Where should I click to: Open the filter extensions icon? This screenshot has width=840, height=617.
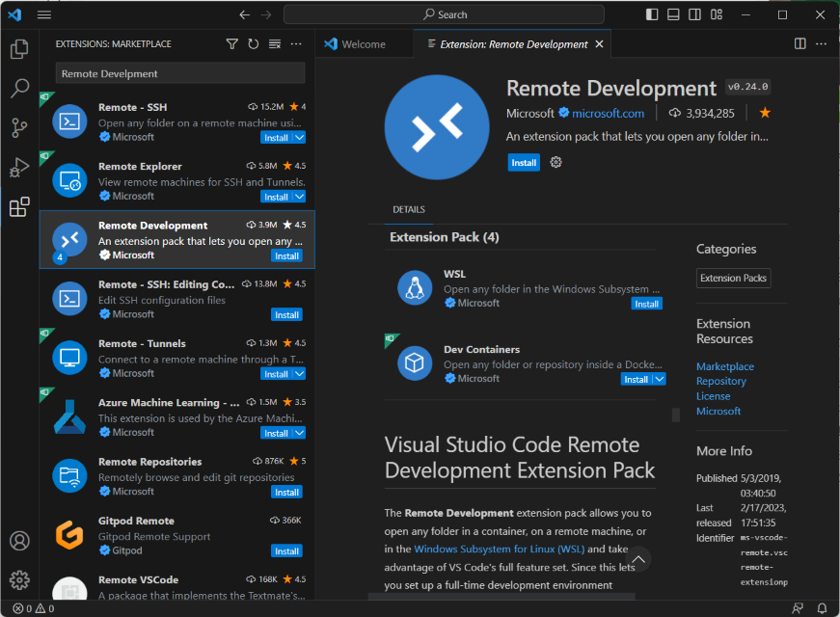(x=231, y=43)
